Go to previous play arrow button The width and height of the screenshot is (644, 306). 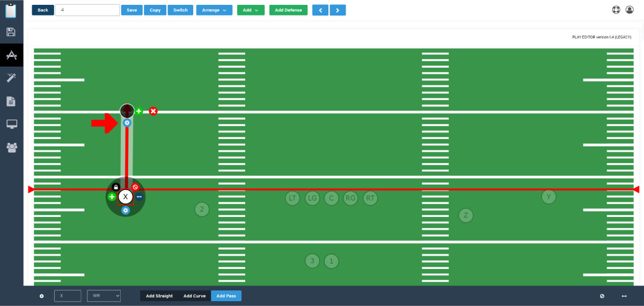[320, 10]
